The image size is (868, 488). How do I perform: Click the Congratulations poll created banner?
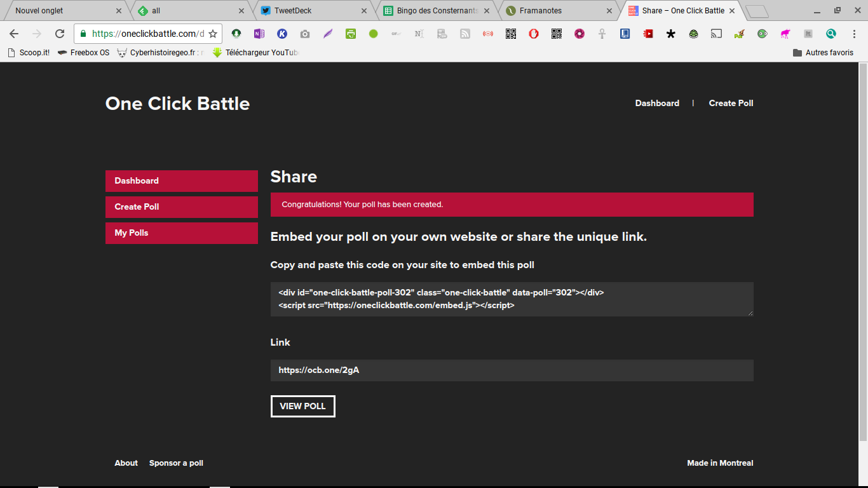click(x=512, y=205)
